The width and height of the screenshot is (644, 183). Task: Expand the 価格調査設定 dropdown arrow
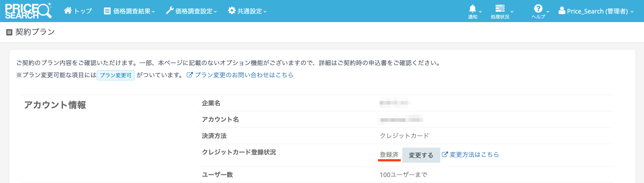point(215,12)
